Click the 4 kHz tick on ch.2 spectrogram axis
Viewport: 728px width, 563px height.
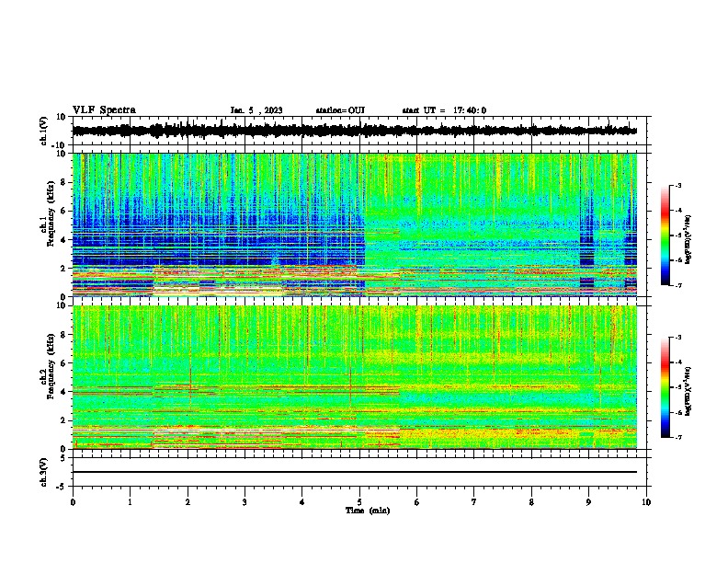[x=63, y=392]
